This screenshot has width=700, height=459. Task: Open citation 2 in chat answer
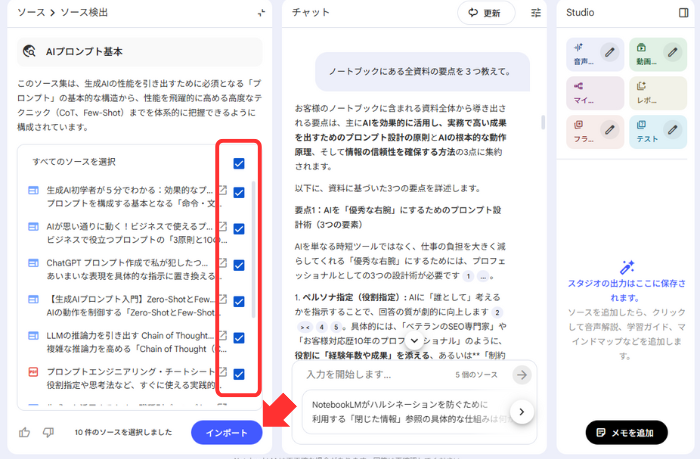point(497,313)
